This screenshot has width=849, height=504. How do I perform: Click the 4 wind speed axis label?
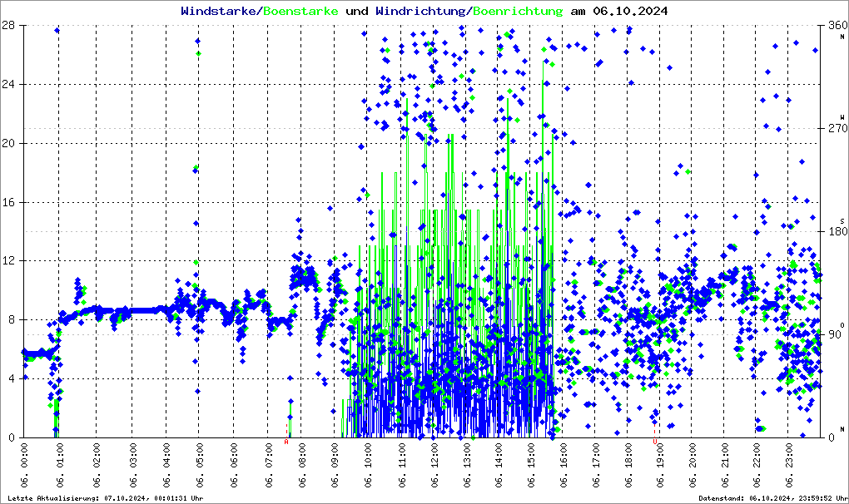coord(12,378)
